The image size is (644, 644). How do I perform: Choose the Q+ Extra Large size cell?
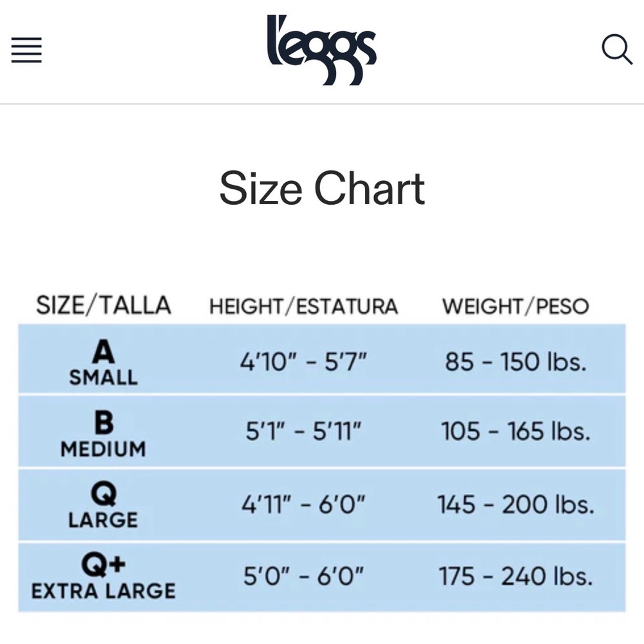click(103, 577)
